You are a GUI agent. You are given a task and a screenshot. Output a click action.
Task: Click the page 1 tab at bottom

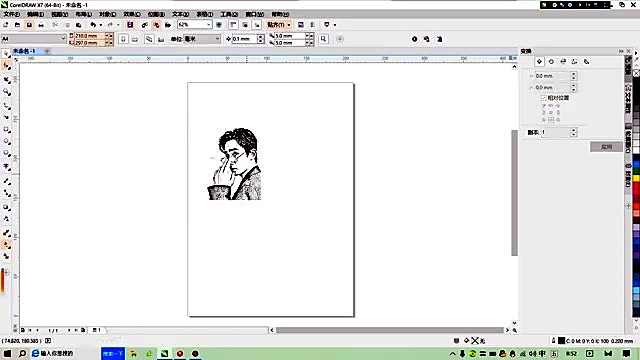pyautogui.click(x=97, y=330)
